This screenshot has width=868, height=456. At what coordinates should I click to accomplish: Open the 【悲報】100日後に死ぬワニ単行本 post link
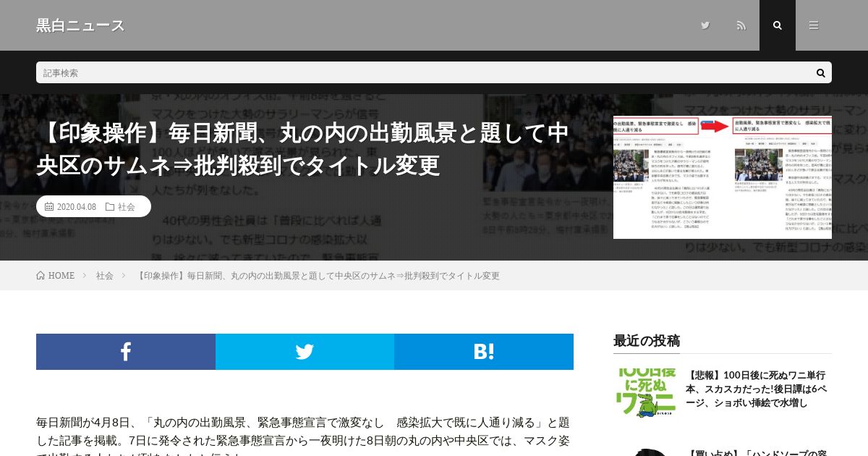[x=757, y=389]
